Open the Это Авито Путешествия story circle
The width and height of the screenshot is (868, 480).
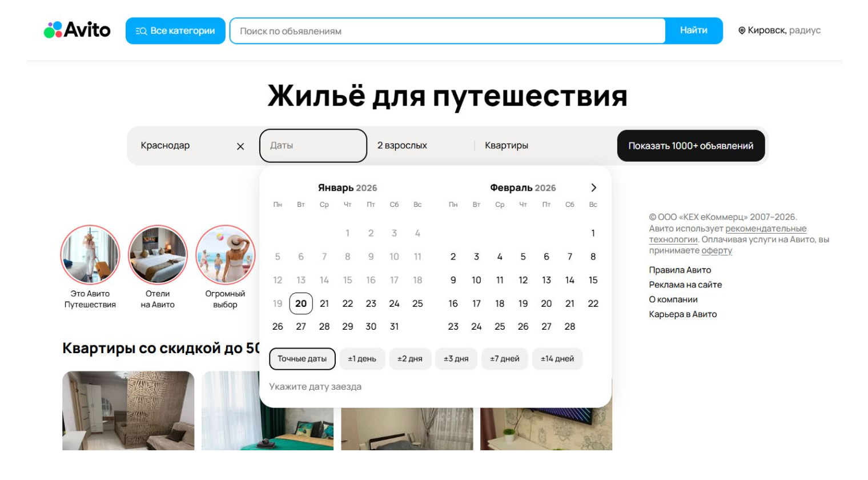90,255
